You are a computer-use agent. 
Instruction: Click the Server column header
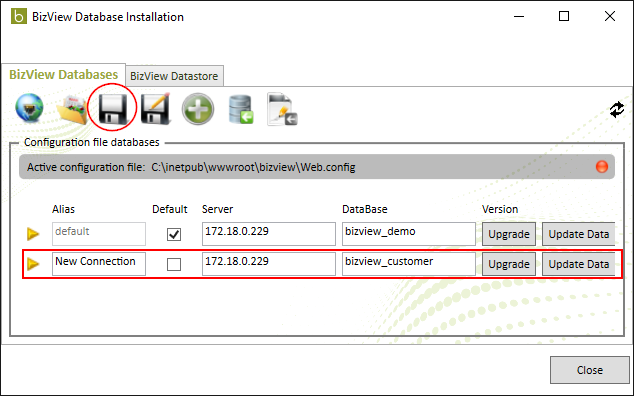(x=218, y=209)
